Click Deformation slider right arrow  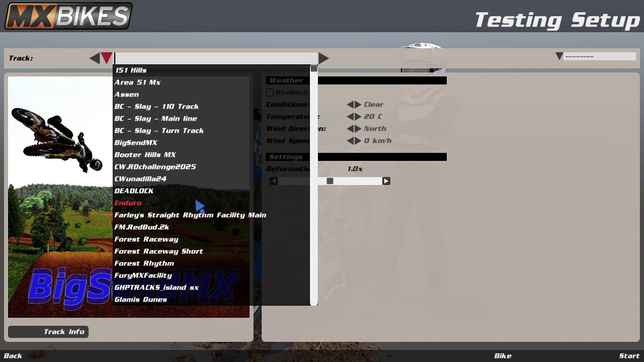(x=386, y=181)
